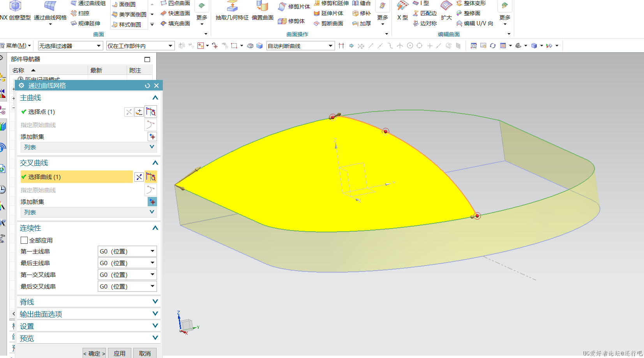Screen dimensions: 644x358
Task: Choose the 规律延伸 tool
Action: pos(85,23)
